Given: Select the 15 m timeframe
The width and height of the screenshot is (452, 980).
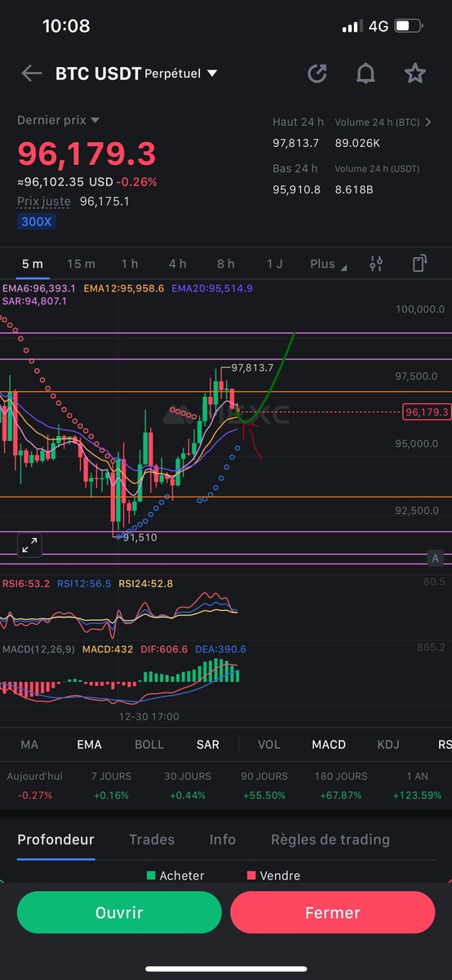Looking at the screenshot, I should point(81,264).
